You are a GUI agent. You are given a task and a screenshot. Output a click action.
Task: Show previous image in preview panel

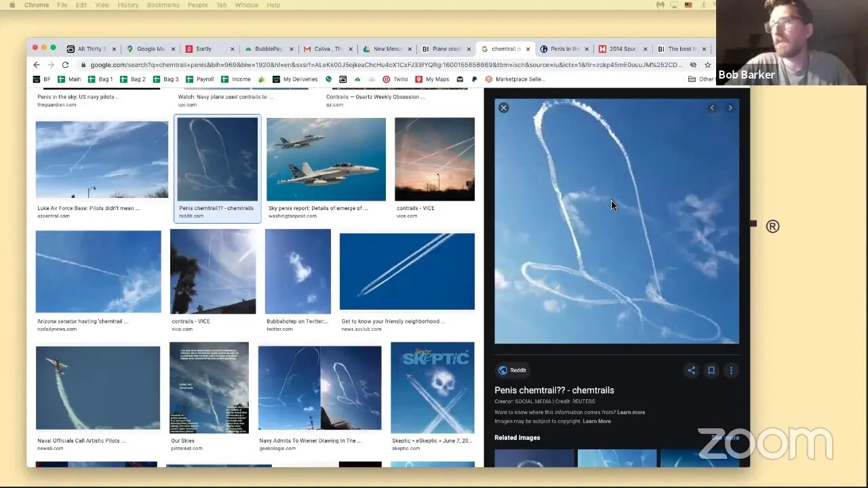click(712, 108)
